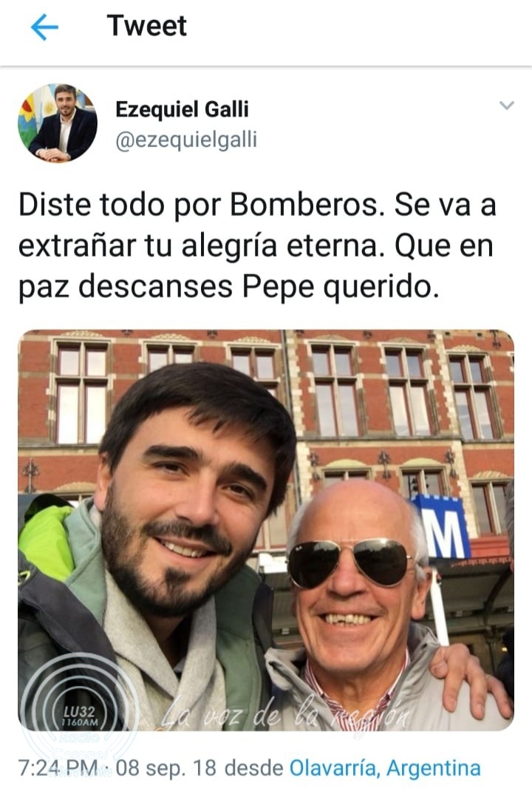Tap the 08 sep. 18 date
Viewport: 532px width, 788px height.
tap(166, 768)
